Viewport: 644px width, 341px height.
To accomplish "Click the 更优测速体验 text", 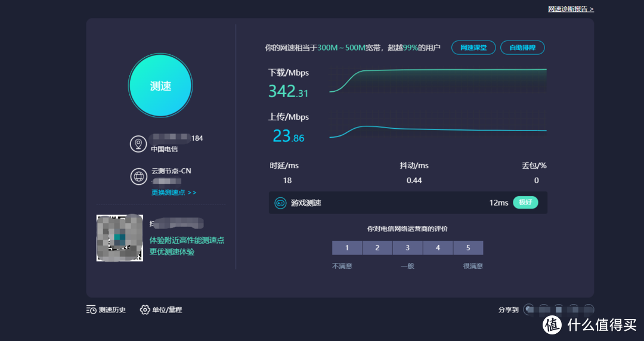I will (172, 252).
